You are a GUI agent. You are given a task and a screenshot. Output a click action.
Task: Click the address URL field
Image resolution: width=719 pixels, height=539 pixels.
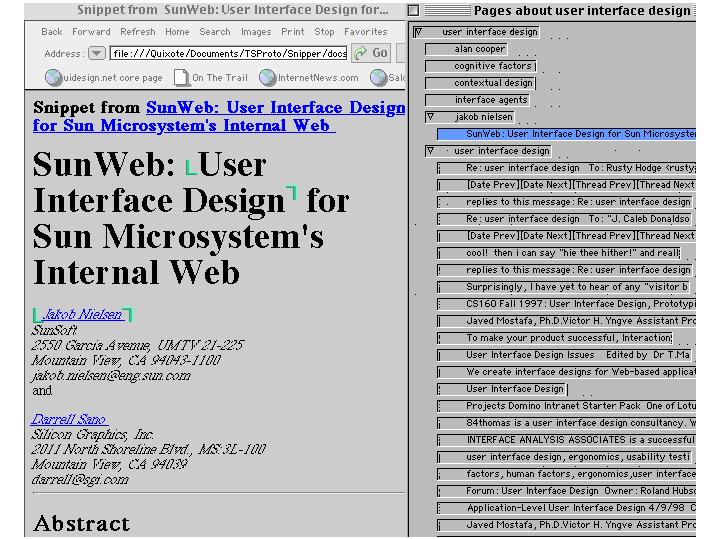pos(228,54)
